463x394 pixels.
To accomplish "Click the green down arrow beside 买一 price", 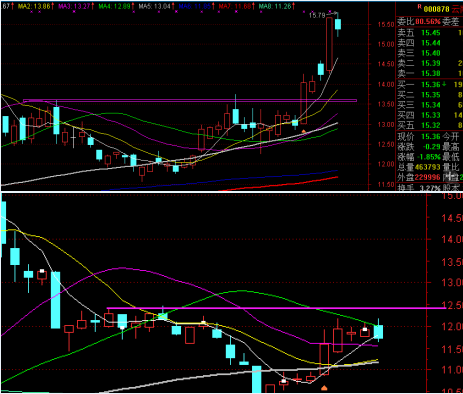I will click(x=444, y=84).
